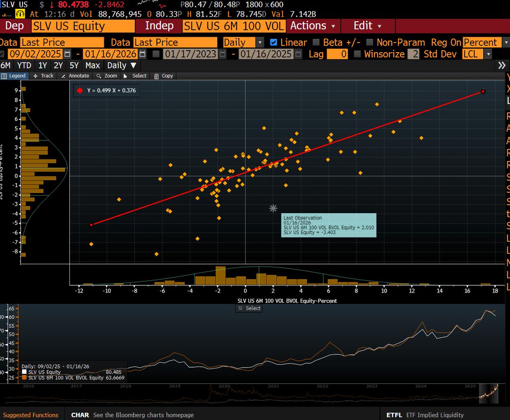
Task: Enable the second date range checkbox
Action: 156,54
